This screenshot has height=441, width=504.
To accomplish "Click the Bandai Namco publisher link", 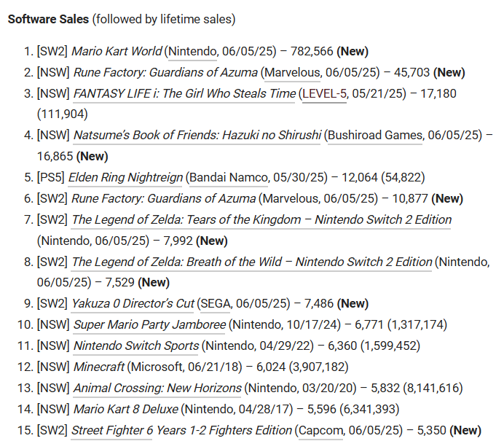I will [x=229, y=177].
